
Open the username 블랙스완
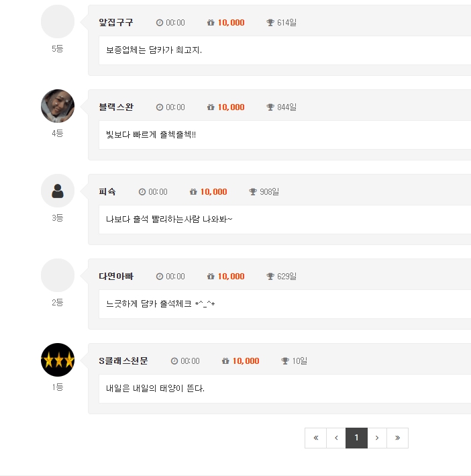coord(116,107)
